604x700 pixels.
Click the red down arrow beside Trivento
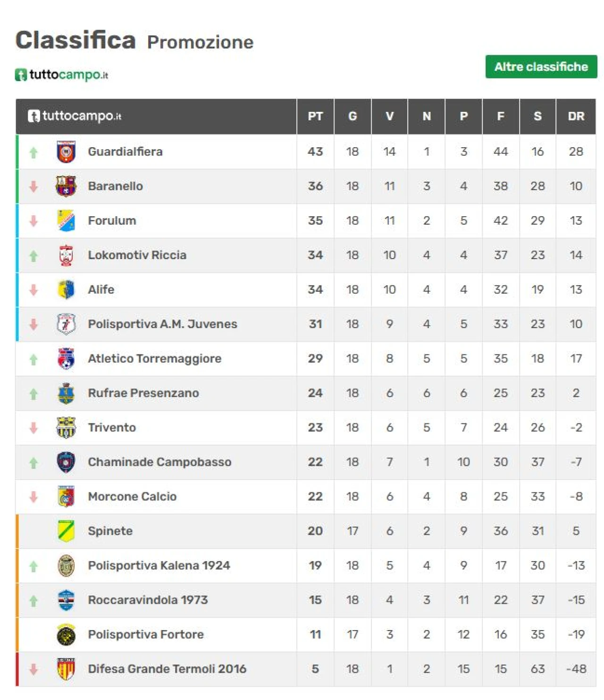click(x=34, y=428)
